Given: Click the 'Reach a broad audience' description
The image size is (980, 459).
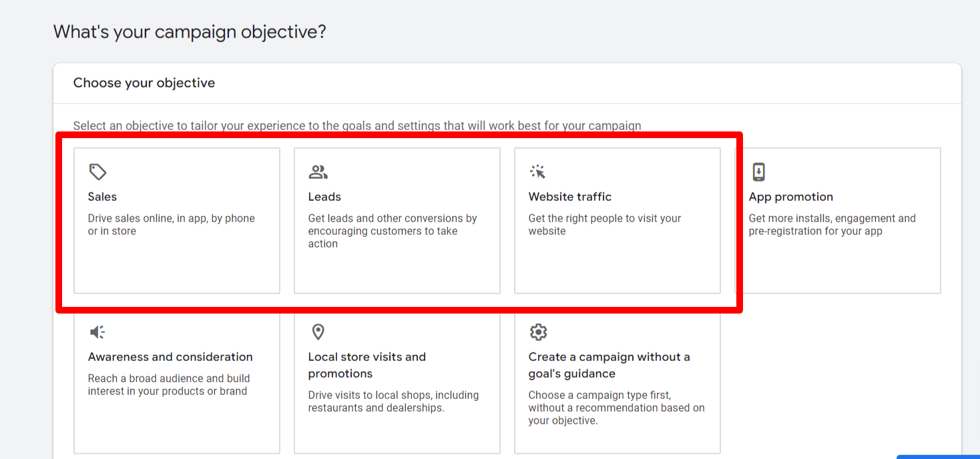Looking at the screenshot, I should click(168, 384).
